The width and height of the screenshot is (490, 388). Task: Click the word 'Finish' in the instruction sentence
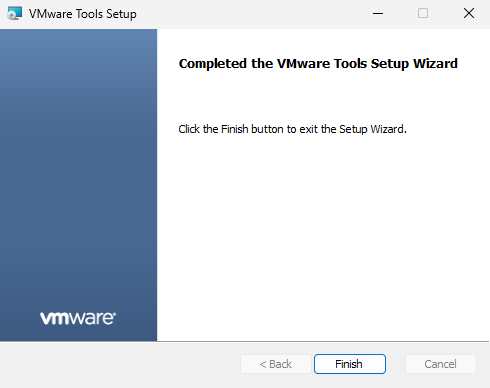[235, 129]
